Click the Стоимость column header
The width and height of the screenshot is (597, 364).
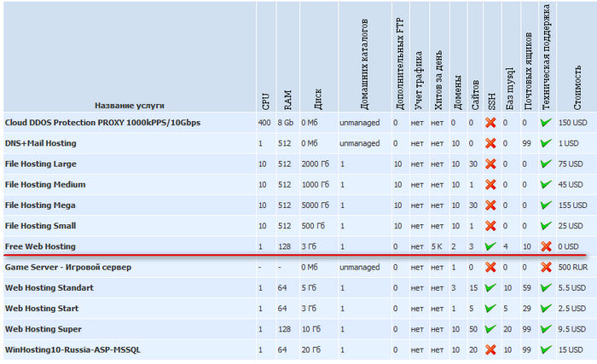point(577,88)
